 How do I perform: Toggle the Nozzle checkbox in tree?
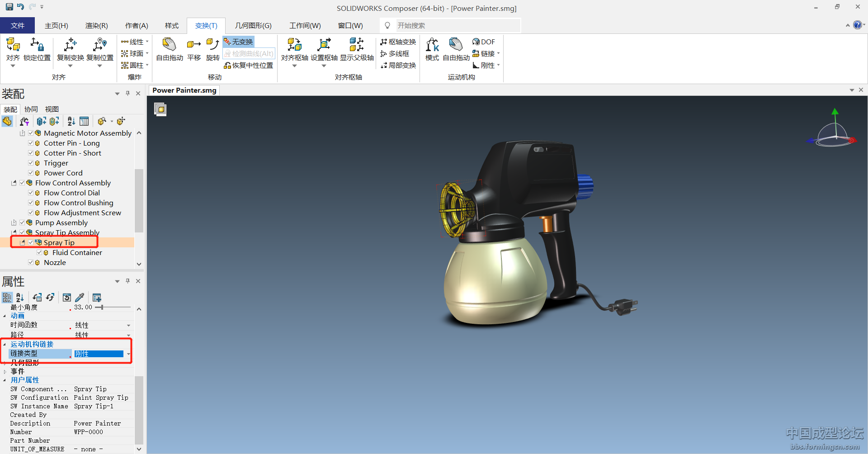coord(31,262)
